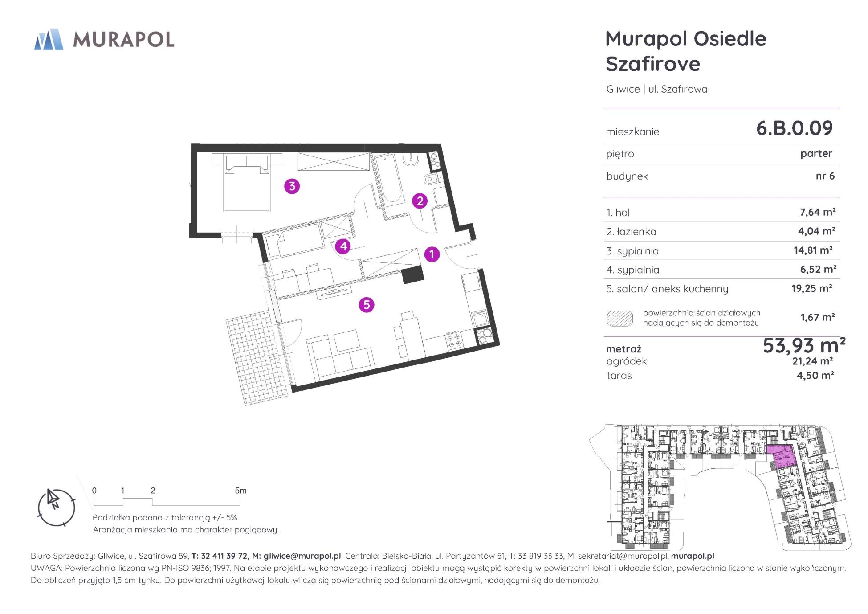Click the Murapol logo icon
Viewport: 868px width, 614px height.
[49, 39]
